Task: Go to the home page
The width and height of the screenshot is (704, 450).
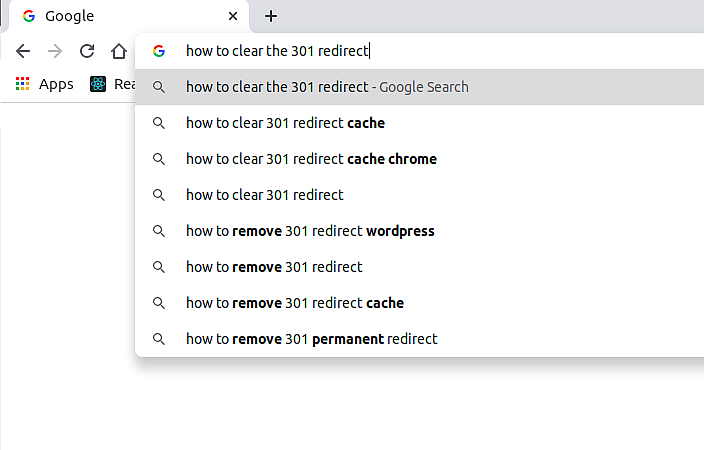Action: pyautogui.click(x=119, y=51)
